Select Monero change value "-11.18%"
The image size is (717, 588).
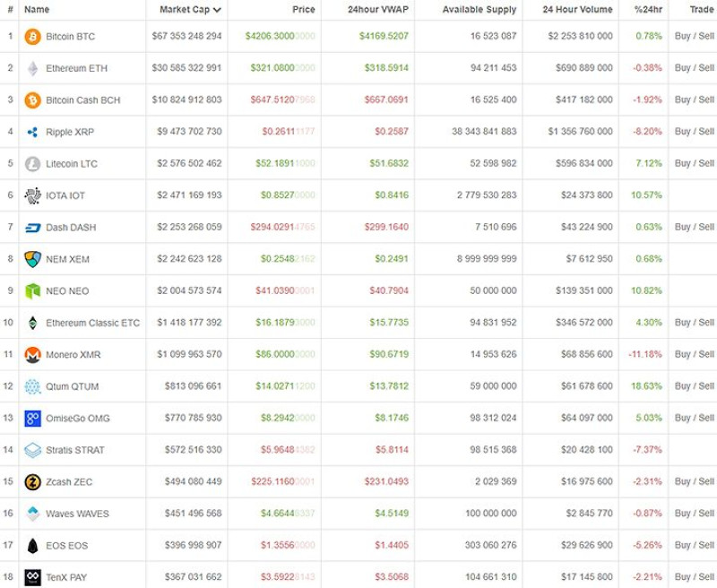pyautogui.click(x=645, y=354)
